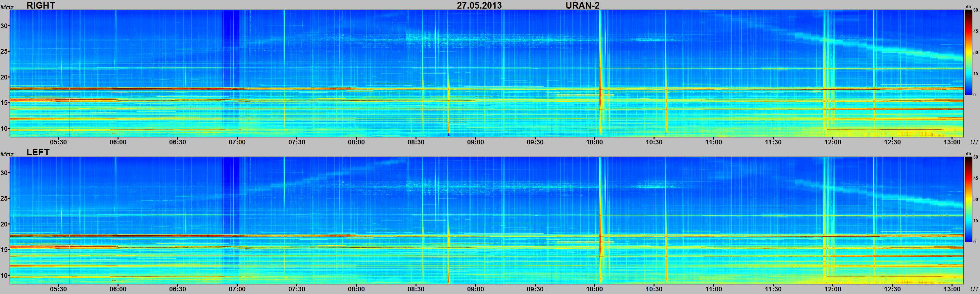980x294 pixels.
Task: Click the 15 db label on RIGHT colorbar
Action: pyautogui.click(x=975, y=73)
